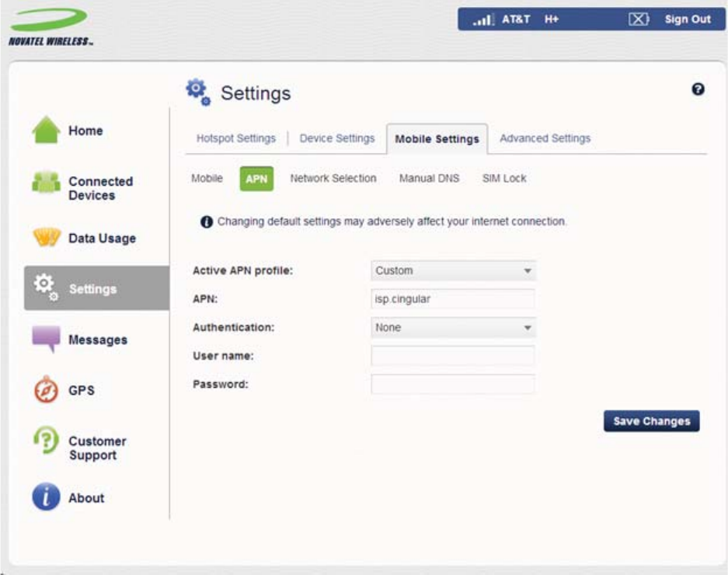Viewport: 728px width, 575px height.
Task: Go to Home in sidebar
Action: click(85, 131)
